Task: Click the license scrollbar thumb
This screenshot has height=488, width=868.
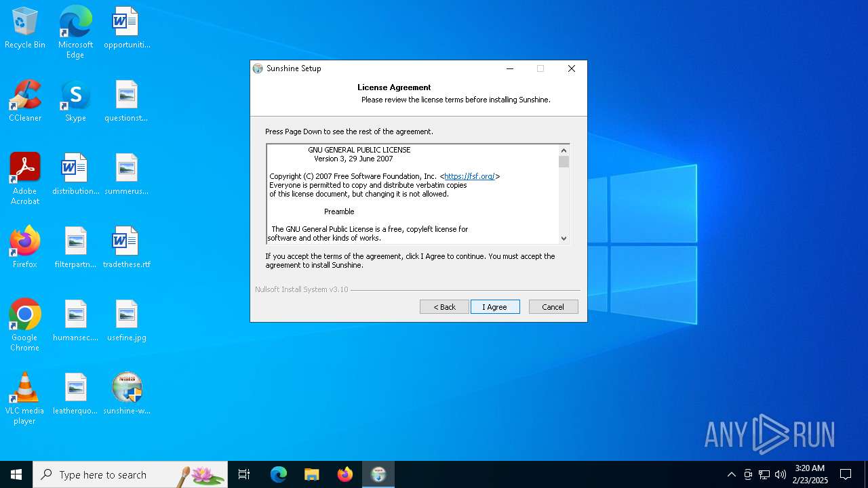Action: [x=564, y=161]
